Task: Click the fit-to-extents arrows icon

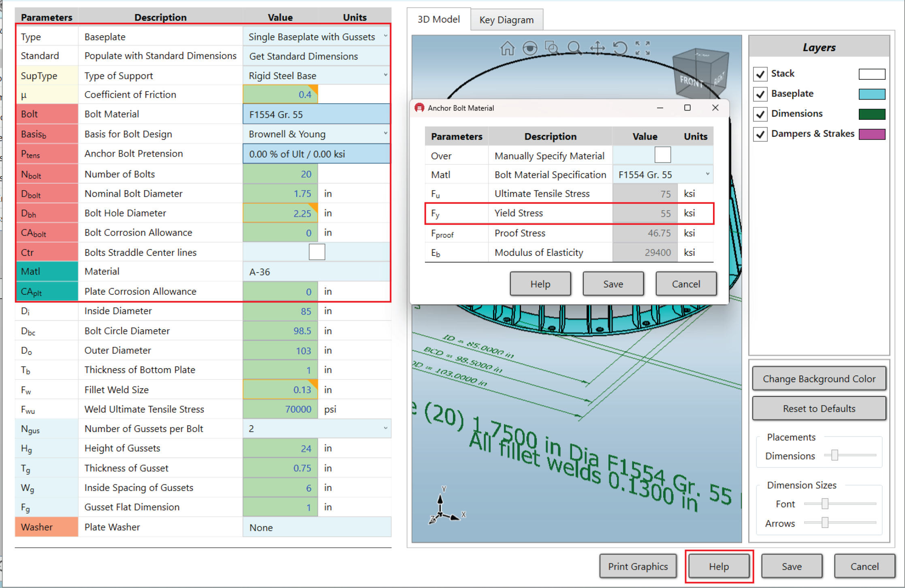Action: coord(642,48)
